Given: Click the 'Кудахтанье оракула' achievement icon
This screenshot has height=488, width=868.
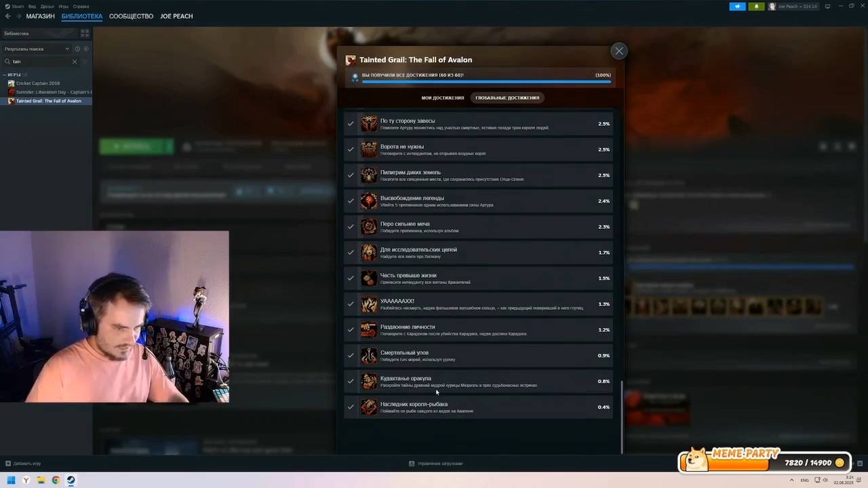Looking at the screenshot, I should point(369,381).
